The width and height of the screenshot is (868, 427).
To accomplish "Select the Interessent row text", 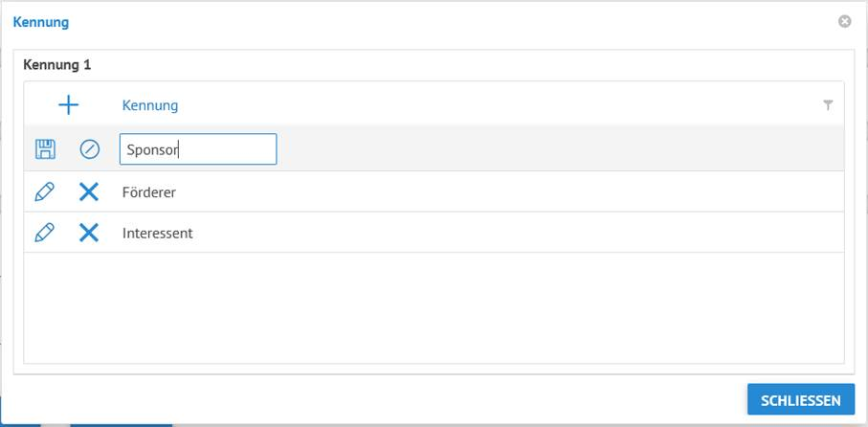I will click(x=158, y=233).
